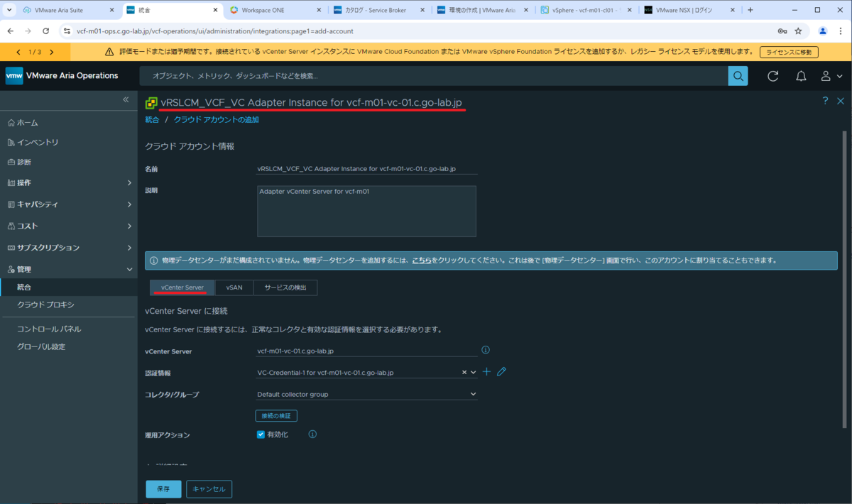Image resolution: width=852 pixels, height=504 pixels.
Task: Open a new browser tab
Action: (750, 10)
